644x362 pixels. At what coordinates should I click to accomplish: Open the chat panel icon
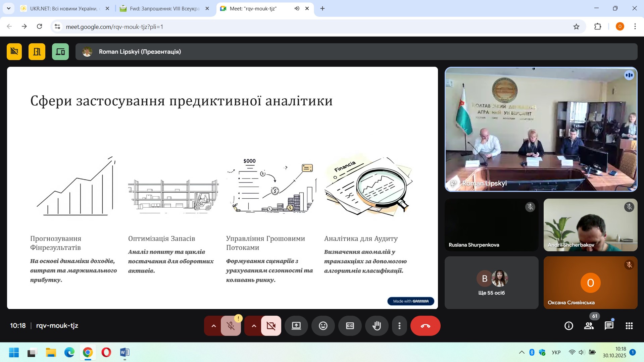tap(609, 326)
